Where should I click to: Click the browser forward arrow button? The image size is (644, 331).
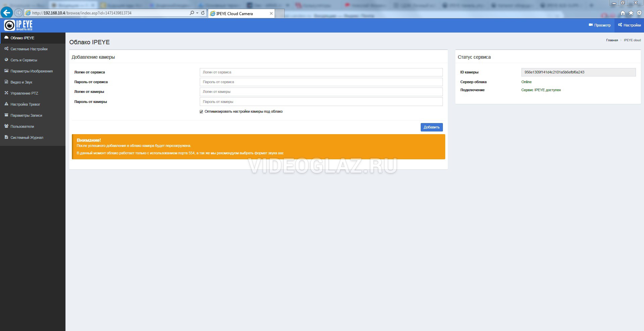pos(18,13)
